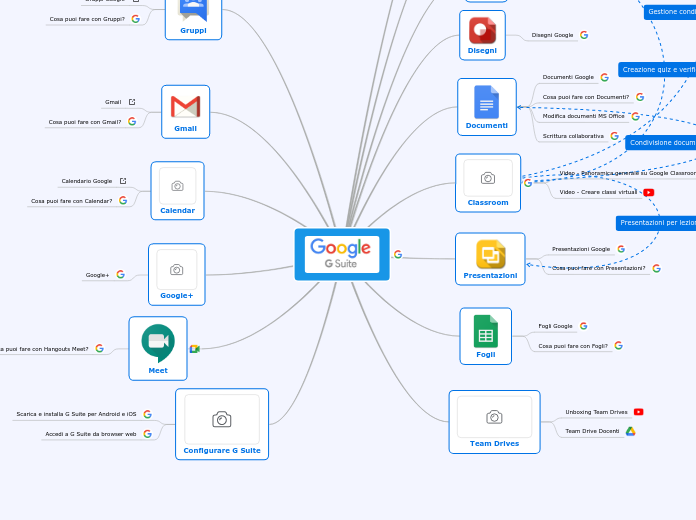
Task: Click Google icon next to Disegni Google
Action: coord(584,35)
